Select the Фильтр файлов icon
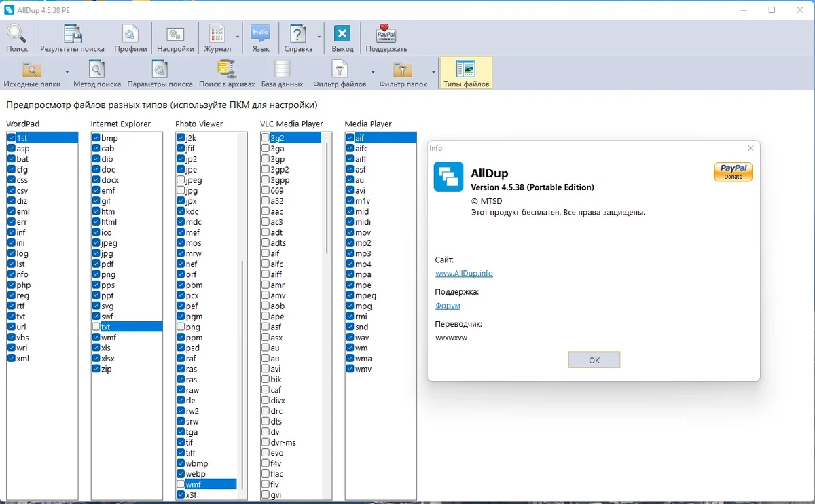Viewport: 815px width, 504px height. (x=340, y=73)
